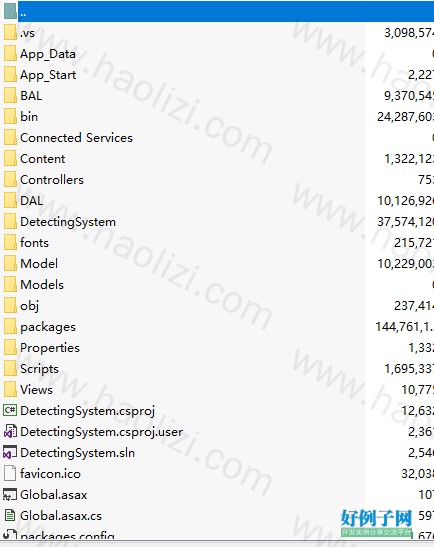Click the Global.asax.cs file icon
This screenshot has width=434, height=547.
[x=10, y=515]
